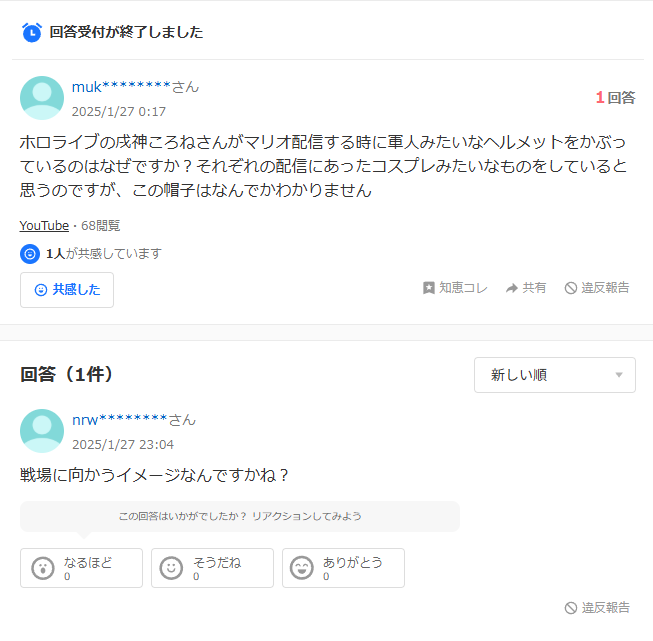The height and width of the screenshot is (641, 653).
Task: Open the 新しい順 sort dropdown
Action: click(555, 375)
